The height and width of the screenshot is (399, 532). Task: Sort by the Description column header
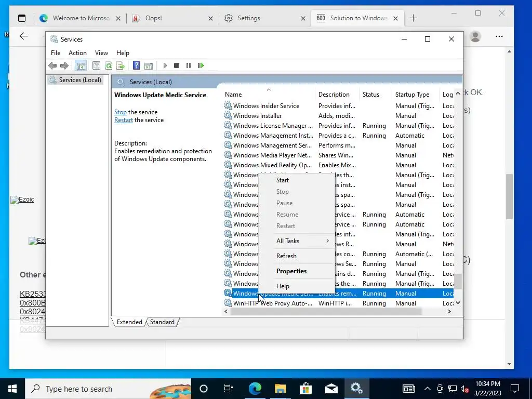[x=337, y=95]
